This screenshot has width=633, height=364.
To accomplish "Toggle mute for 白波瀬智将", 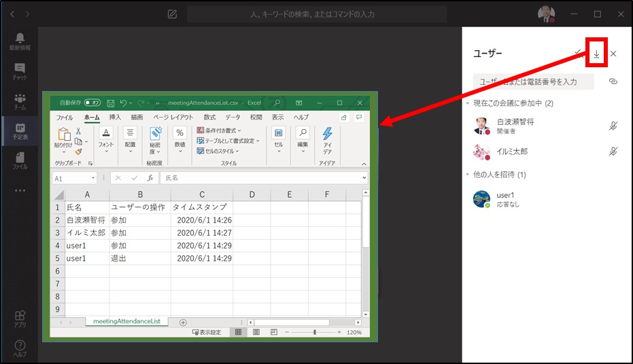I will (613, 126).
